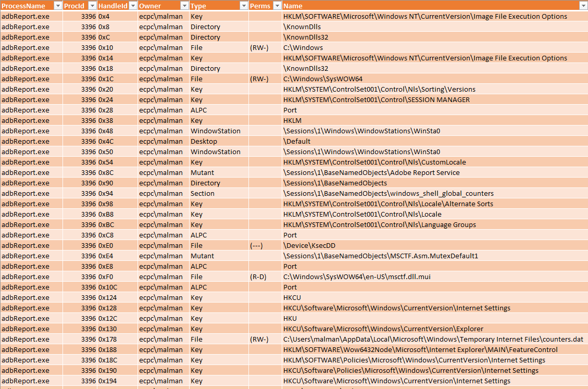
Task: Select handle ID cell 0x18
Action: pos(117,69)
